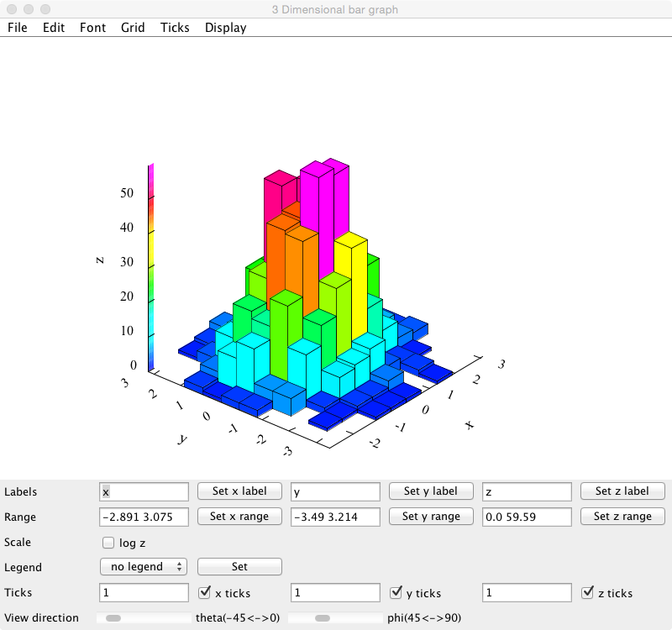Click the "View direction" row label
The height and width of the screenshot is (630, 672).
click(x=41, y=617)
